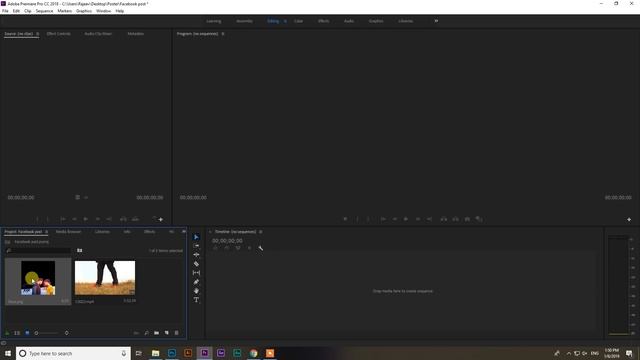
Task: Select the Type tool
Action: click(196, 300)
